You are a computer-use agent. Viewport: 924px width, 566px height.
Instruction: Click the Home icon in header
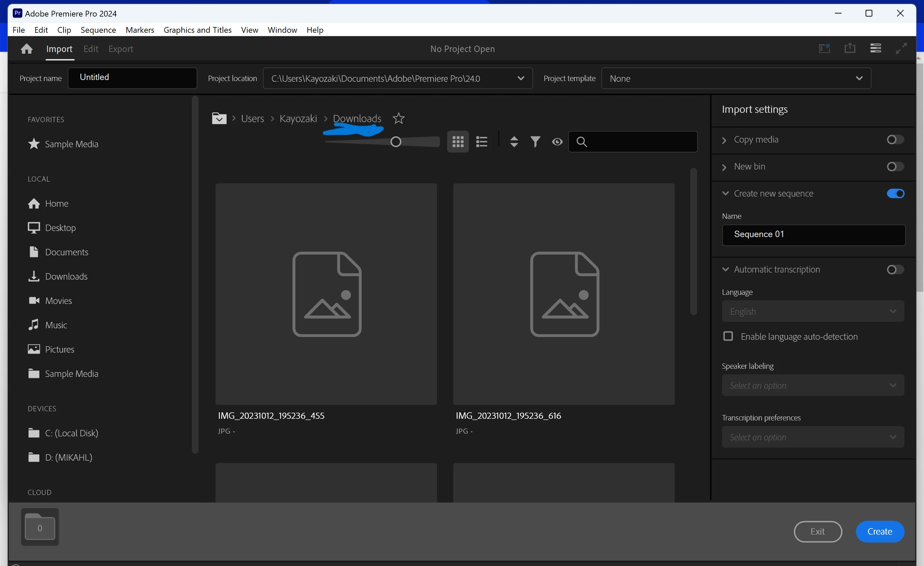pyautogui.click(x=27, y=49)
